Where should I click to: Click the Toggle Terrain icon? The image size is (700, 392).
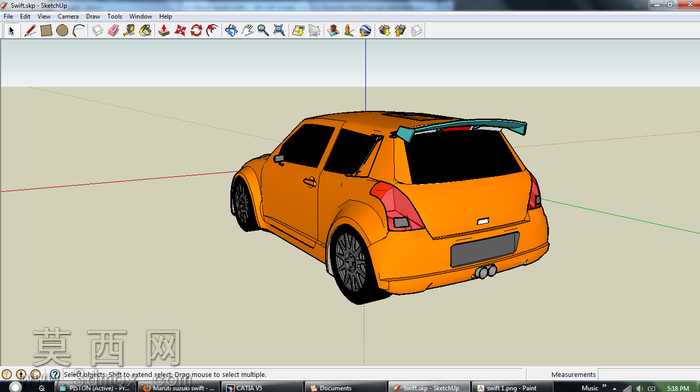click(315, 30)
